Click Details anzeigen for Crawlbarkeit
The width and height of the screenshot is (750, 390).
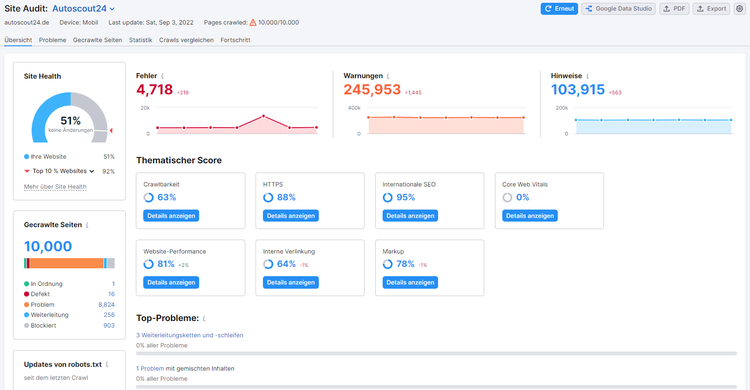[171, 216]
